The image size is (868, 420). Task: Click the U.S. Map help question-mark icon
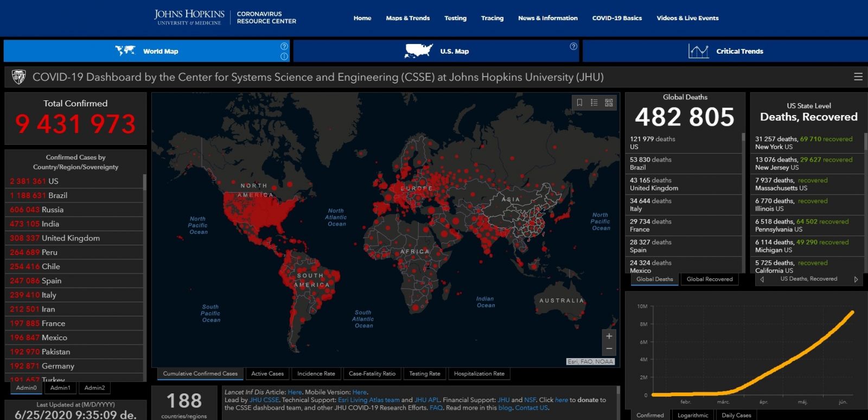573,46
